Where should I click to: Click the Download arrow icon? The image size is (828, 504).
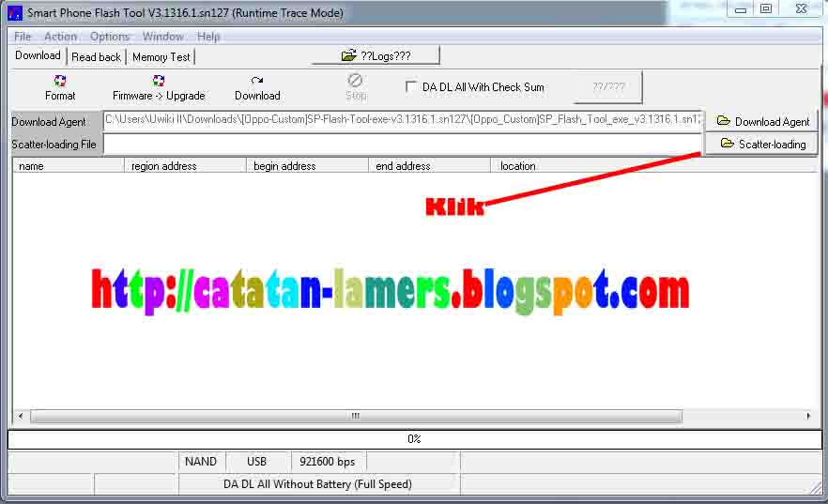(257, 81)
